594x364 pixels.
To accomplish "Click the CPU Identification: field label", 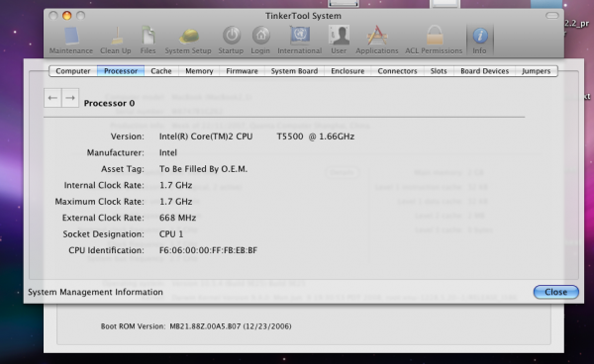I will pyautogui.click(x=107, y=250).
